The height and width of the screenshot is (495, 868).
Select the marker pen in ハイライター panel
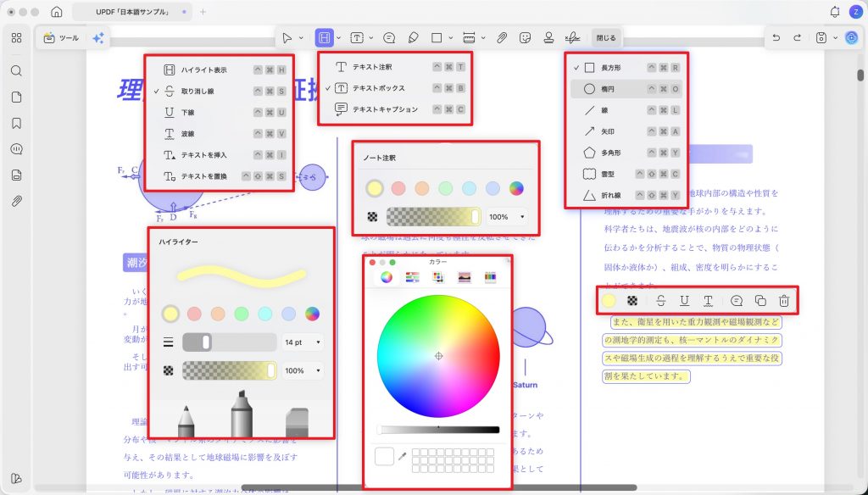coord(242,413)
